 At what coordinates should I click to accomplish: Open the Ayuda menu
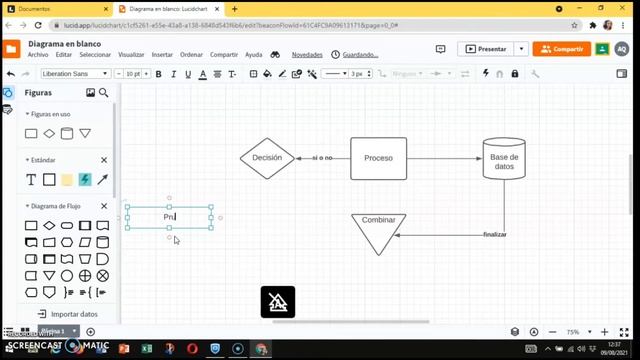[253, 55]
